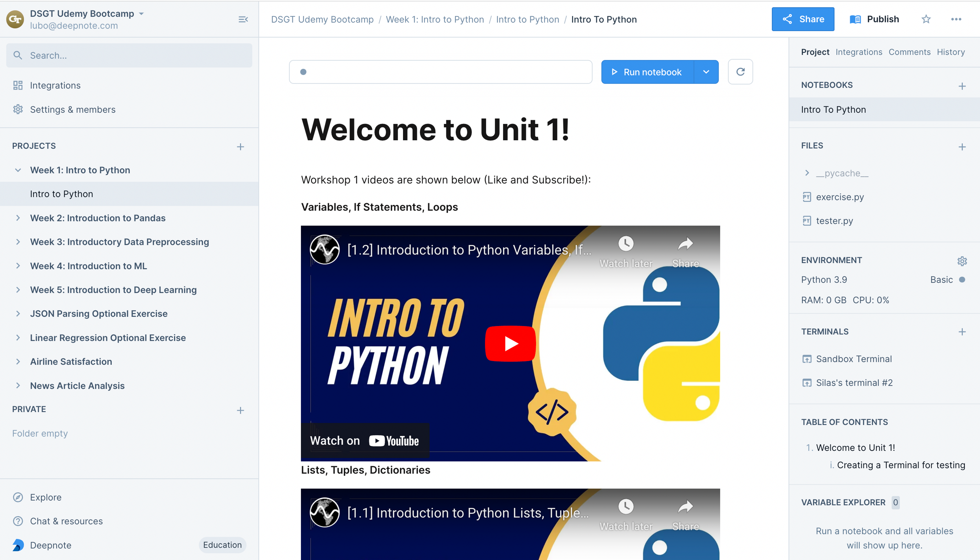Switch to the History tab

point(951,52)
